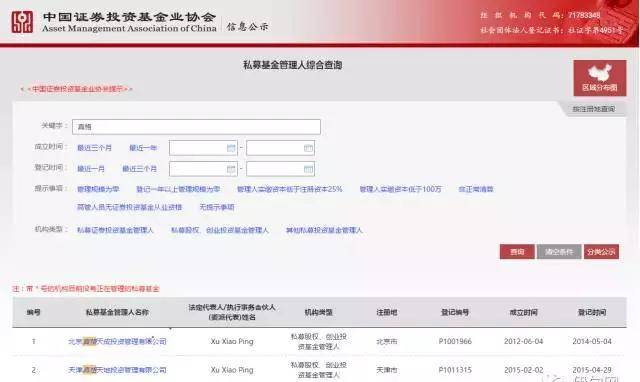This screenshot has height=382, width=640.
Task: Click the gray 清空条件 button
Action: pyautogui.click(x=559, y=252)
